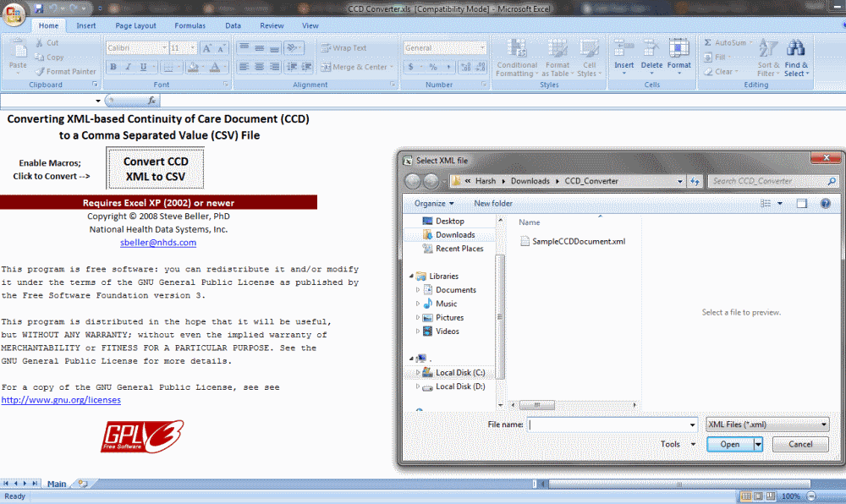Switch to Page Layout view in status bar
846x504 pixels.
(758, 496)
